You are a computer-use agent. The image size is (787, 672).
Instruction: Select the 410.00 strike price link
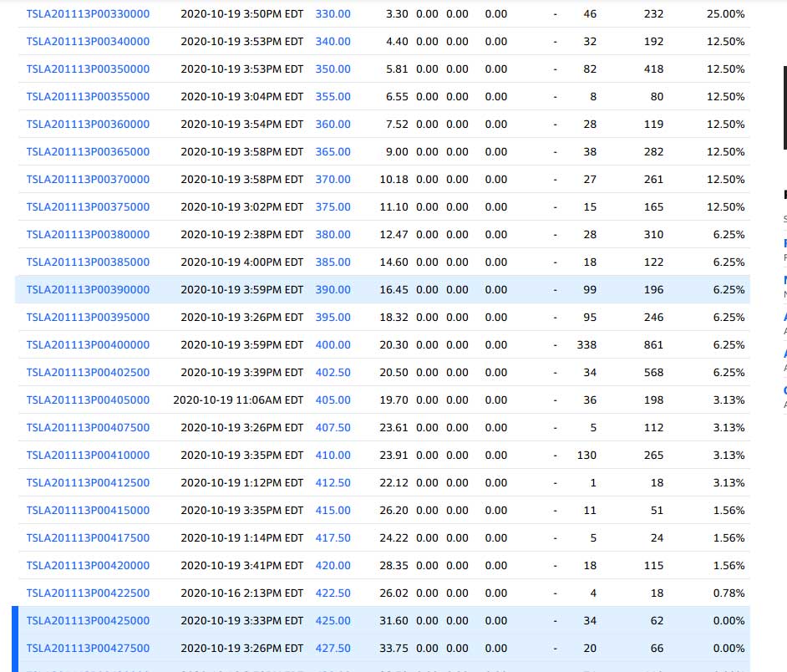click(x=333, y=456)
